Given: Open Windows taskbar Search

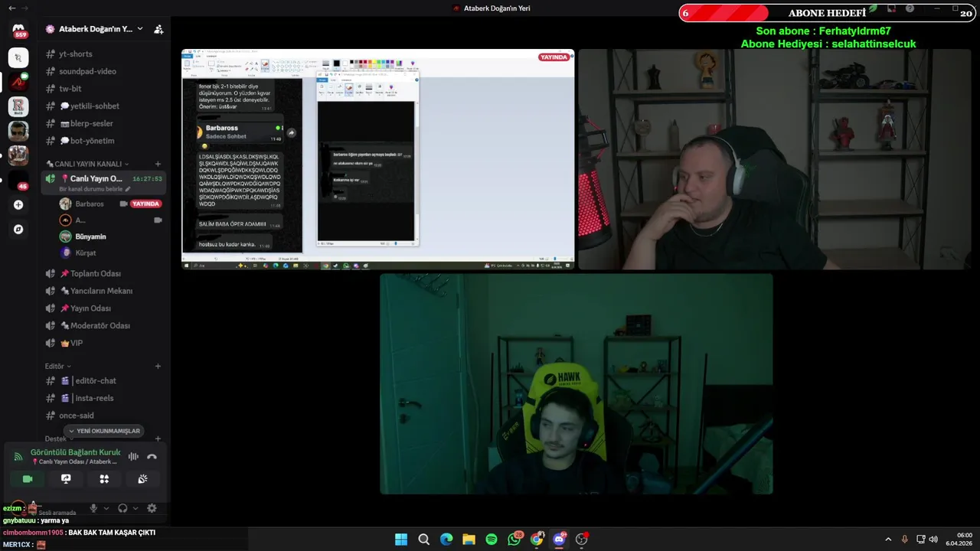Looking at the screenshot, I should coord(423,540).
